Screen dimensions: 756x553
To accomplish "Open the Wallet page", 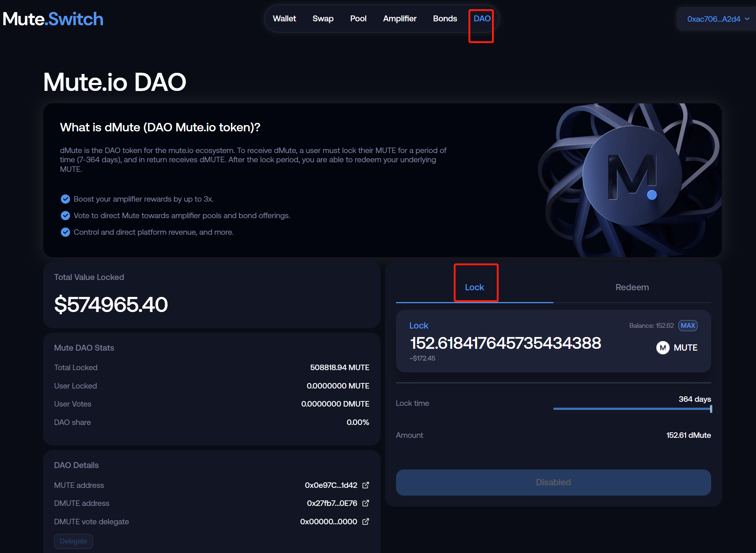I will point(284,18).
